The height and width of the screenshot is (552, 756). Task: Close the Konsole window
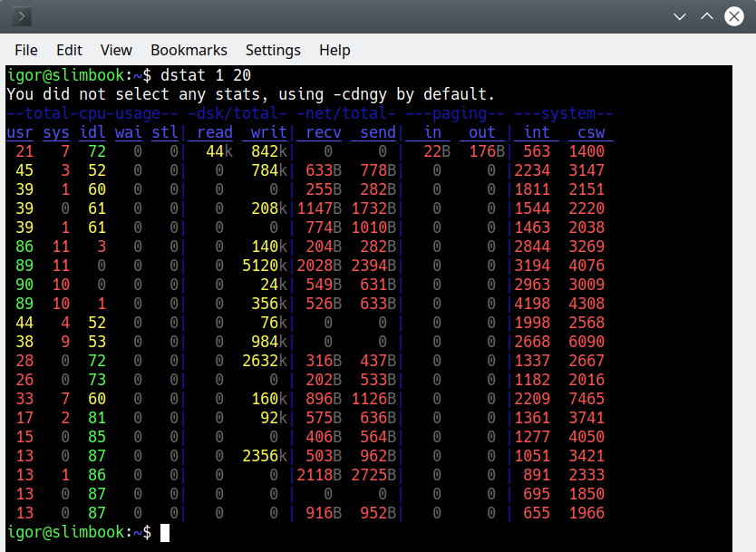tap(732, 16)
